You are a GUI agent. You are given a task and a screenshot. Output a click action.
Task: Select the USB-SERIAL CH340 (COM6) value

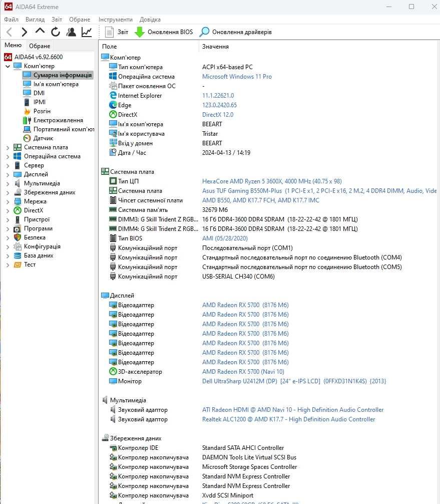238,277
